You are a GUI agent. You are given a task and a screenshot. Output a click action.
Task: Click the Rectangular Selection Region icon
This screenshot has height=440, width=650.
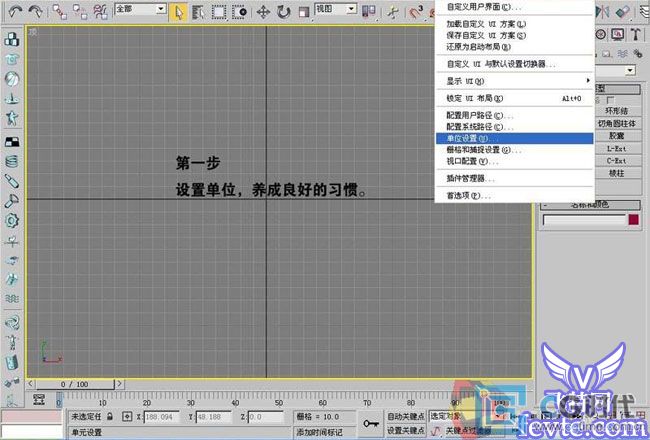point(219,12)
